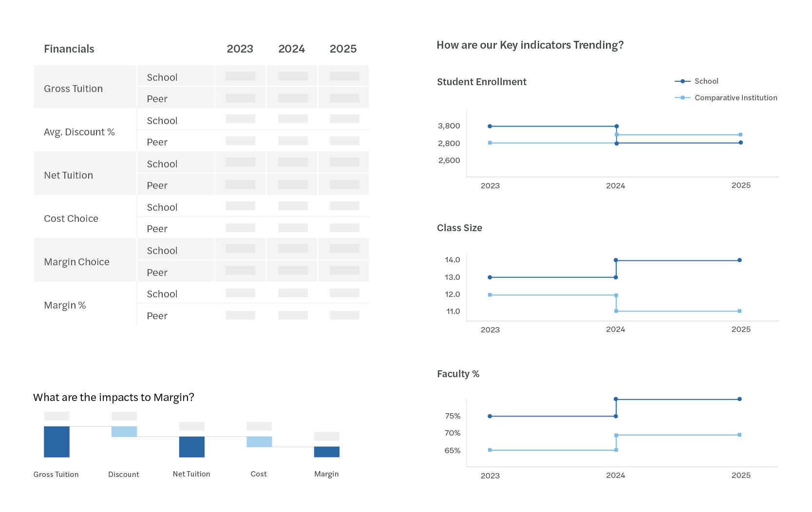Select the 2024 Class Size School marker

coord(616,259)
